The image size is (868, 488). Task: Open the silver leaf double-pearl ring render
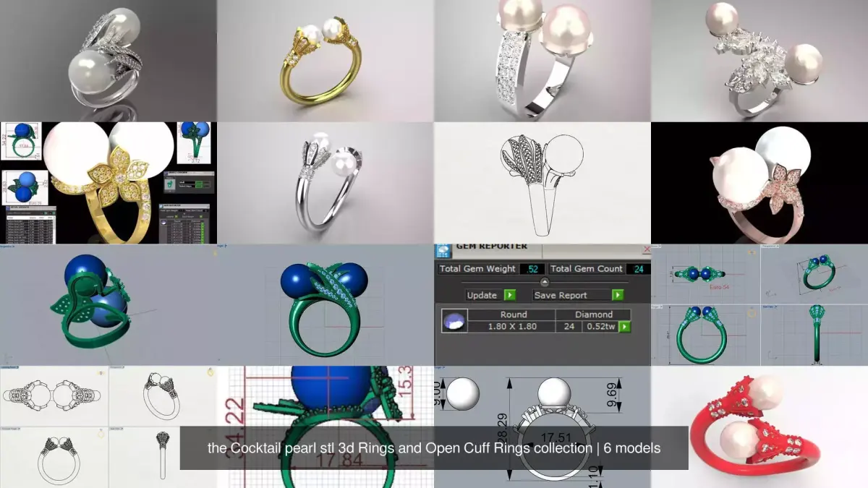[x=109, y=61]
